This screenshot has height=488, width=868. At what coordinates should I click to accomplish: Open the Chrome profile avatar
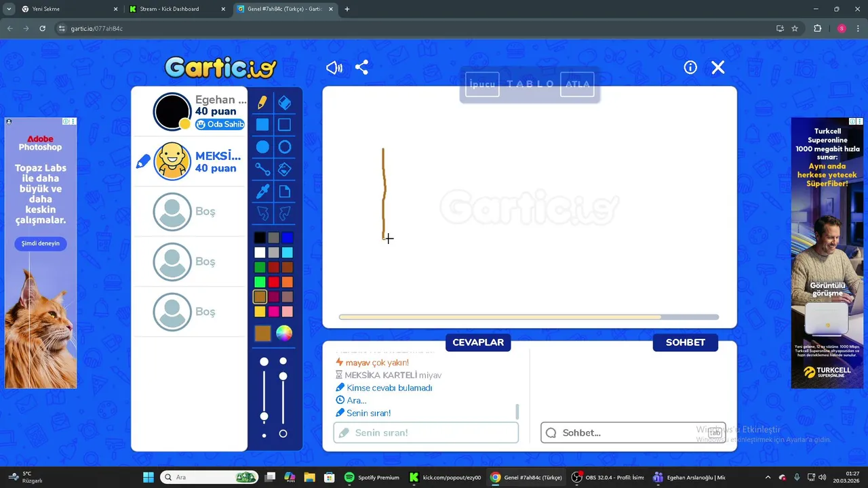(x=842, y=28)
